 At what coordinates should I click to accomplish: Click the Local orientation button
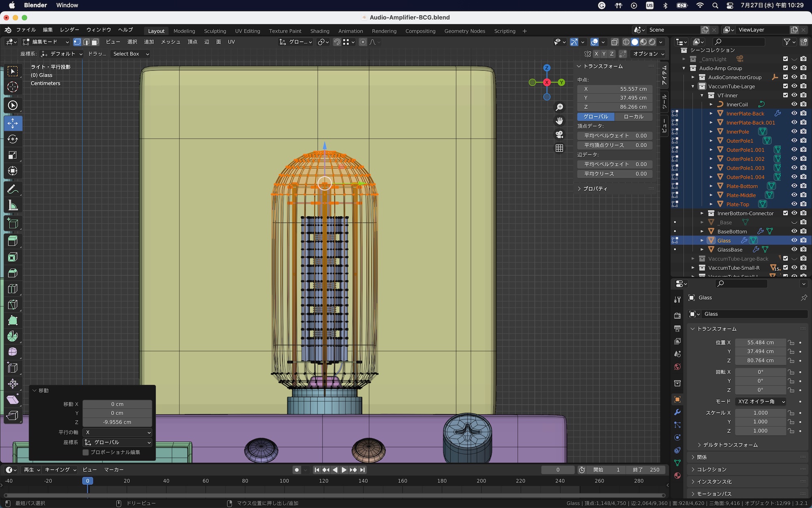pos(633,117)
